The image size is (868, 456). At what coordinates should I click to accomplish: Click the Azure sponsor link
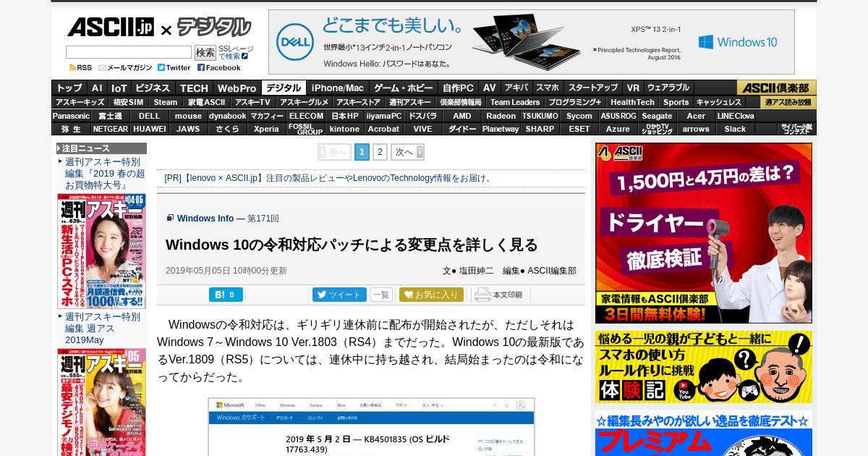[x=618, y=129]
